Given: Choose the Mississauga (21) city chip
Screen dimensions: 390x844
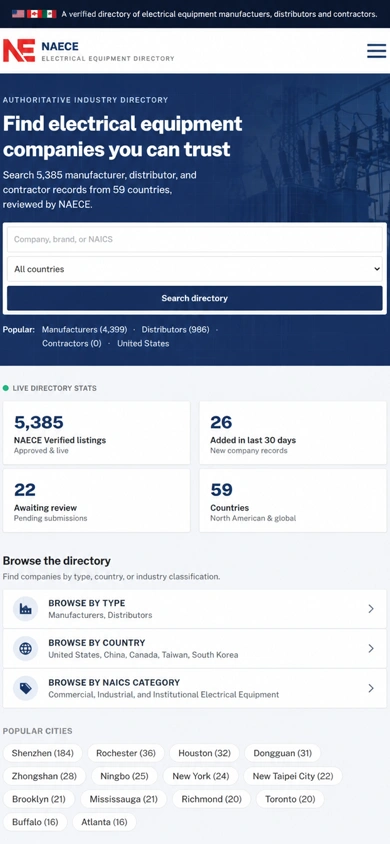Looking at the screenshot, I should [124, 799].
